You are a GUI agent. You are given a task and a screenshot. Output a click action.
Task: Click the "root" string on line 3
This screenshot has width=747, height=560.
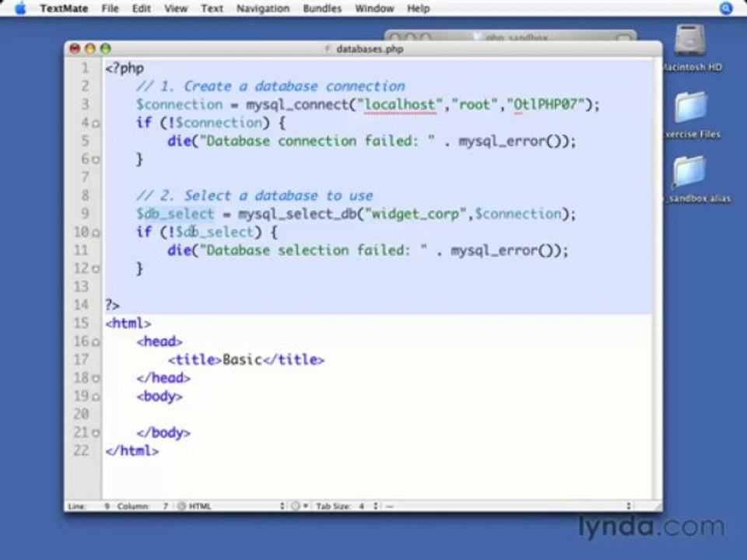(x=474, y=105)
